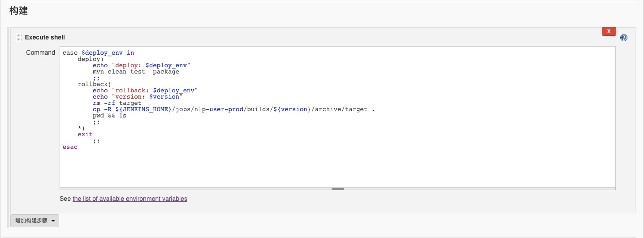
Task: Open the list of available environment variables
Action: click(130, 199)
